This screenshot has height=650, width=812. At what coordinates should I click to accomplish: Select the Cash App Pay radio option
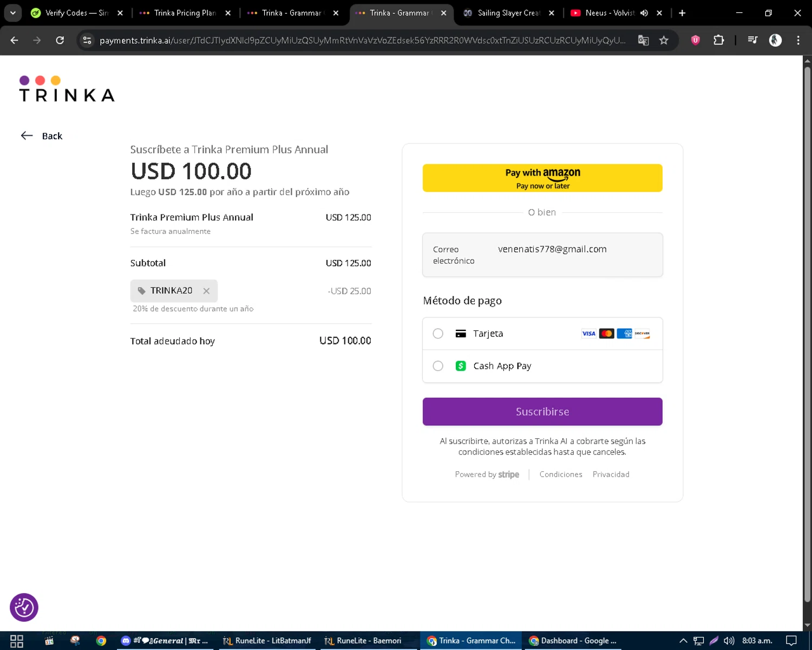(x=438, y=366)
